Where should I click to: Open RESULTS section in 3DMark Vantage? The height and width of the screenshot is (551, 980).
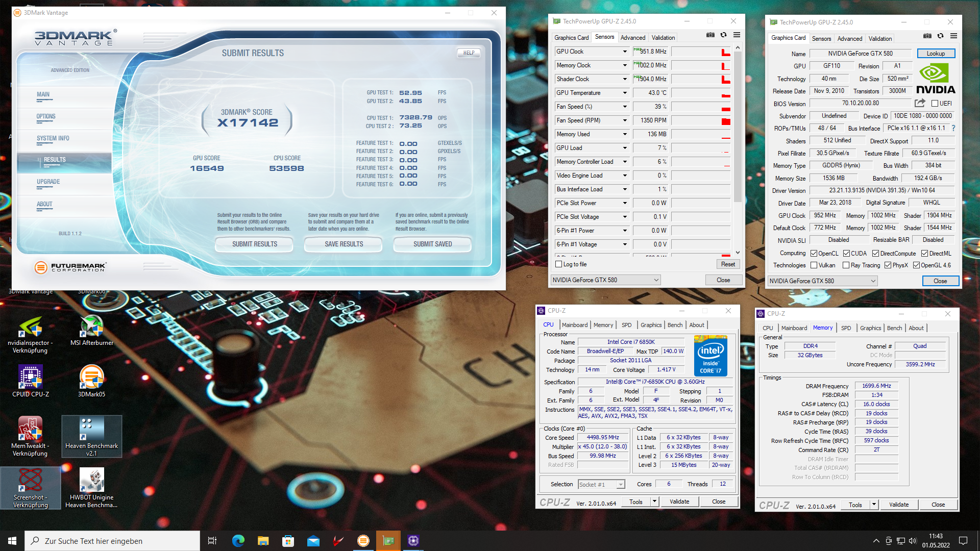(x=64, y=162)
